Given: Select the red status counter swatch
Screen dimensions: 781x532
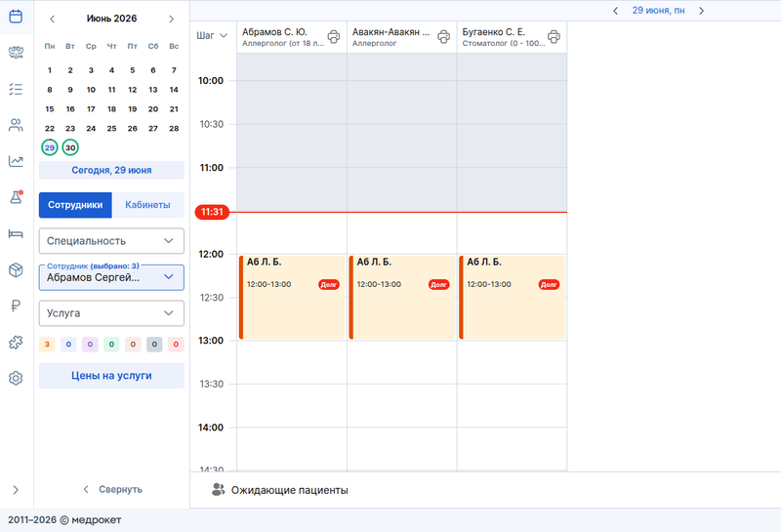Looking at the screenshot, I should click(x=176, y=345).
